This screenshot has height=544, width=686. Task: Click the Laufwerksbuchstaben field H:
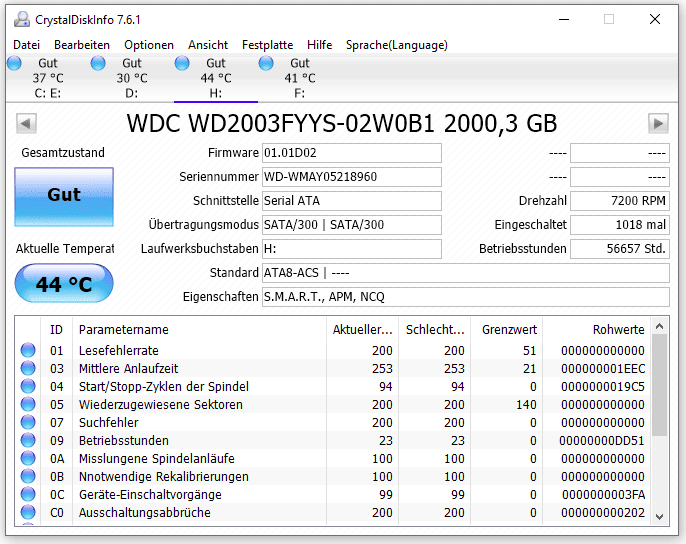pyautogui.click(x=352, y=249)
